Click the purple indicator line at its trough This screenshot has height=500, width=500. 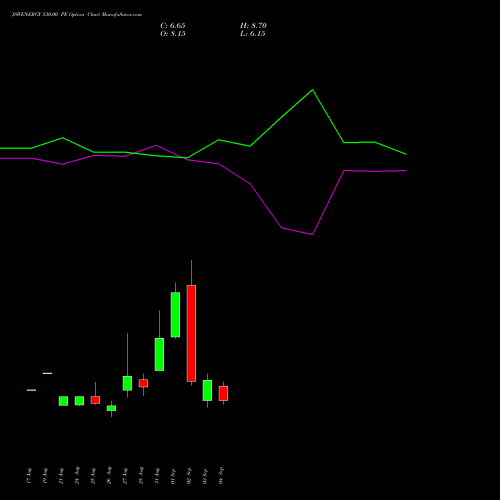tap(312, 234)
